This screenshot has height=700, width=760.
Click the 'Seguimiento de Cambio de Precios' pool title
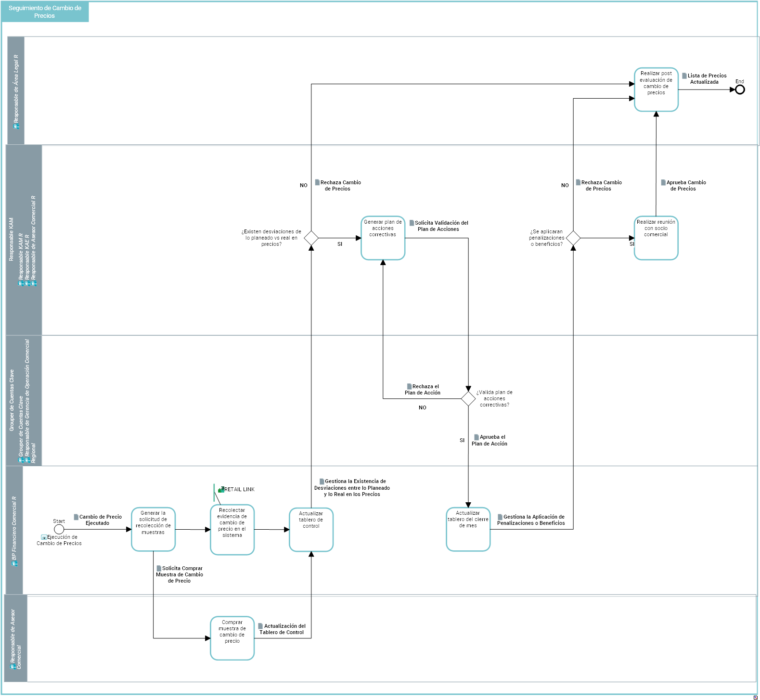pos(45,12)
